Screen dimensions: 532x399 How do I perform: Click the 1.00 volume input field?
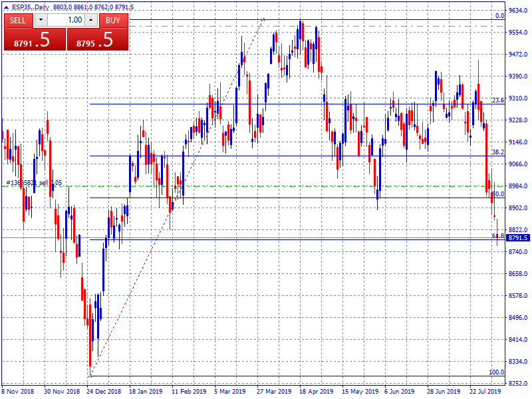pos(68,20)
